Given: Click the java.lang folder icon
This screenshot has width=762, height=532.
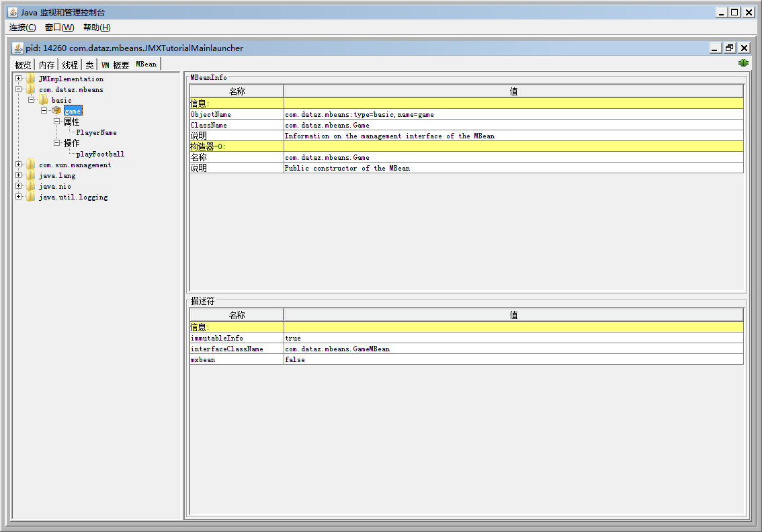Looking at the screenshot, I should [30, 175].
